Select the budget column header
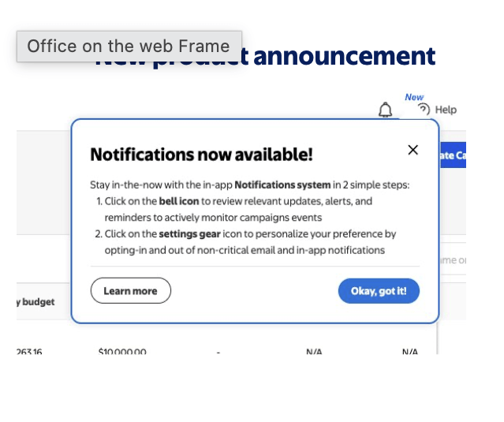504x422 pixels. click(x=35, y=302)
